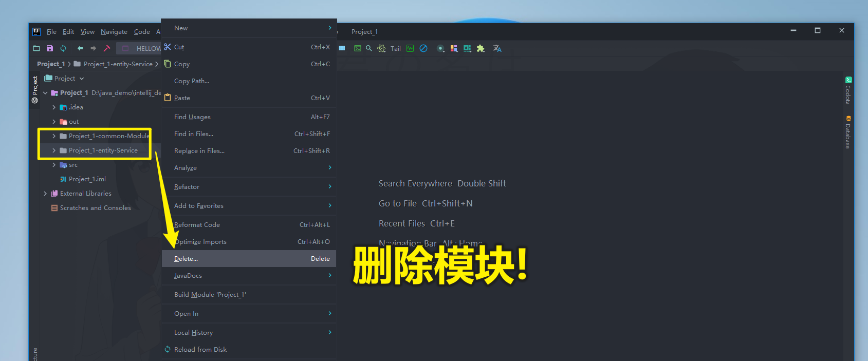Viewport: 868px width, 361px height.
Task: Open the terminal toolbar icon
Action: (358, 48)
